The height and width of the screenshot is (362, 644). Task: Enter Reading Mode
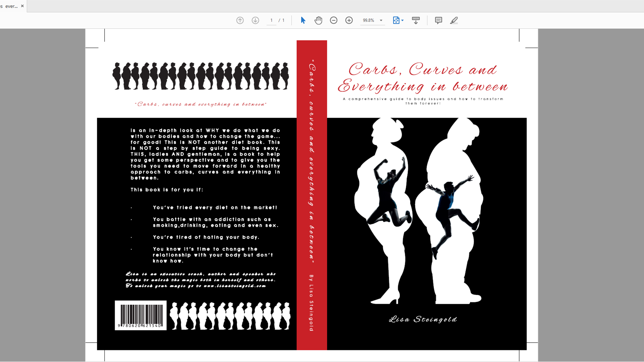click(416, 20)
